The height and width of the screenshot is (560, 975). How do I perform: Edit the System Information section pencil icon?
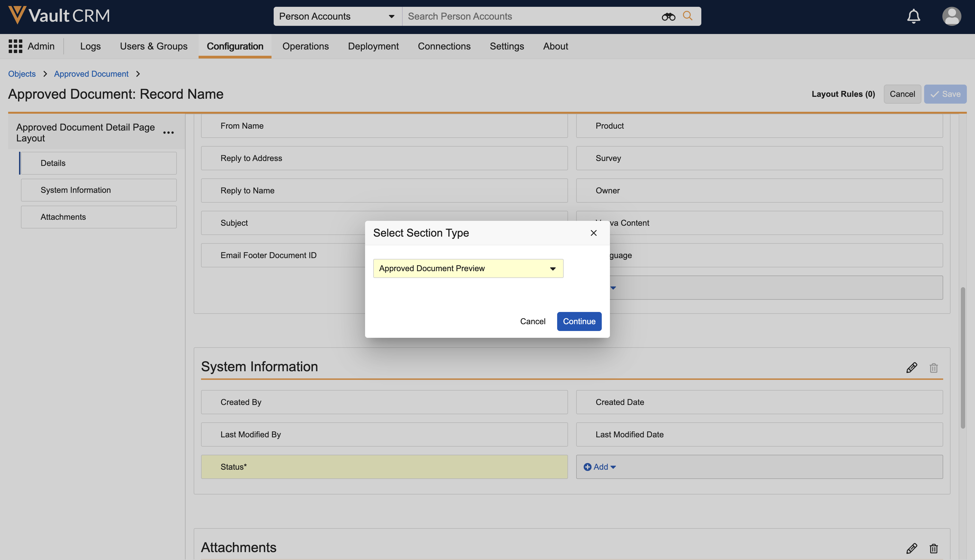point(911,368)
